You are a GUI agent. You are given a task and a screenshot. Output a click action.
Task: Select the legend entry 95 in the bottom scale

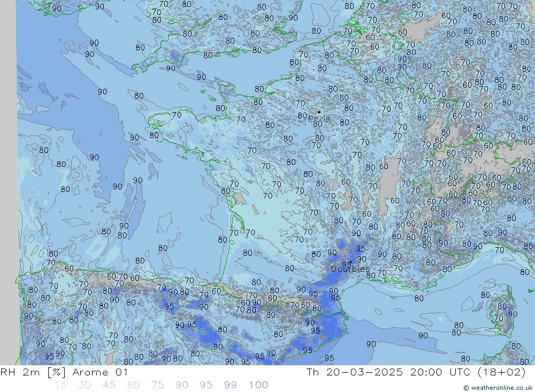[207, 385]
